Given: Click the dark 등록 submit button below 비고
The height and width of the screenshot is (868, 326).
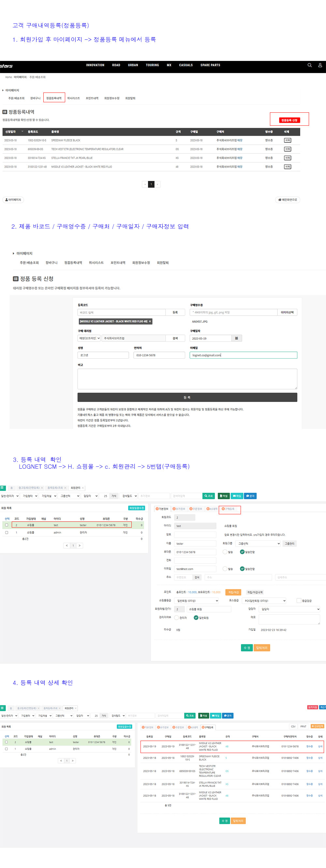Looking at the screenshot, I should [x=187, y=397].
